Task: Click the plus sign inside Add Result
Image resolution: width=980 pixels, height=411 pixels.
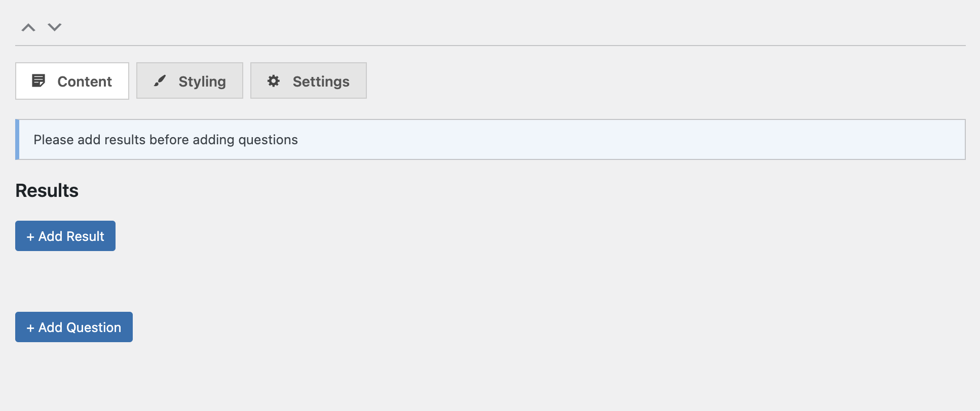Action: click(x=30, y=236)
